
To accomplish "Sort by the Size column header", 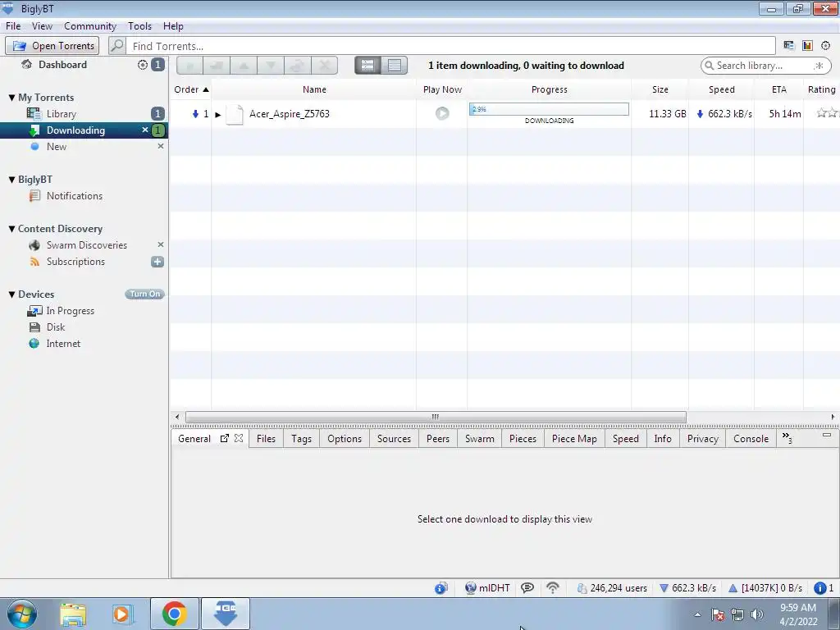I will (660, 89).
